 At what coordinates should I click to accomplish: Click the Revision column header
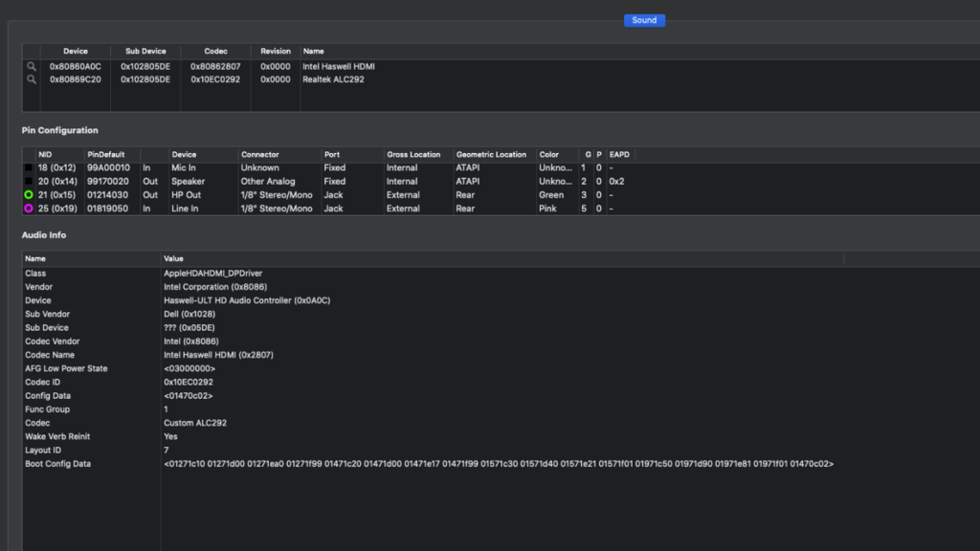pyautogui.click(x=276, y=52)
